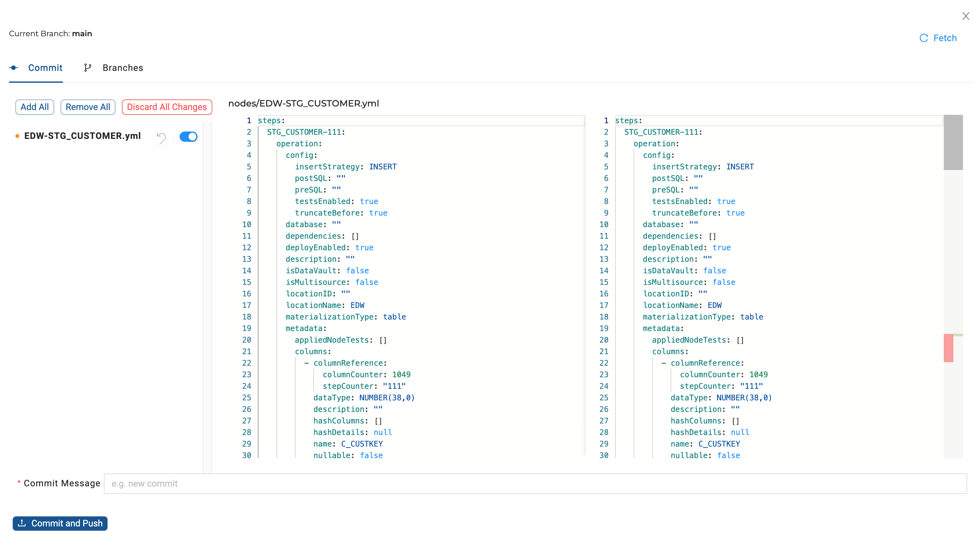
Task: Click the undo arrow for EDW-STG_CUSTOMER.yml
Action: [x=161, y=137]
